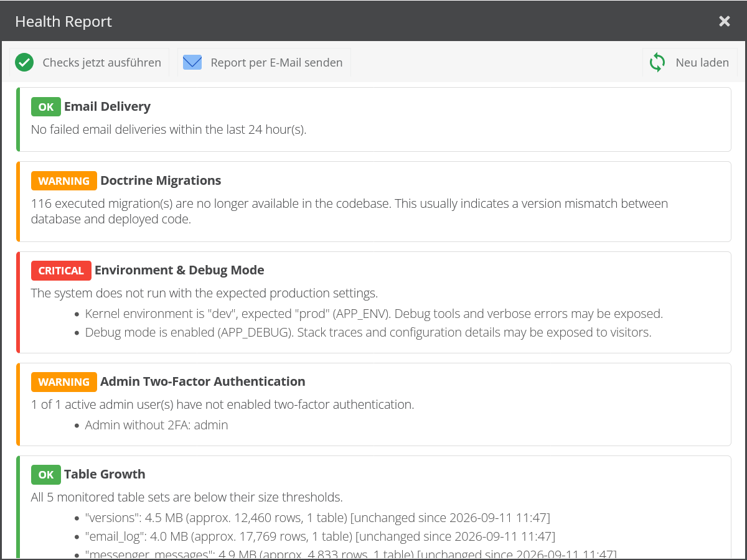Click the "email_log": 4.0 MB table entry
747x560 pixels.
(320, 536)
